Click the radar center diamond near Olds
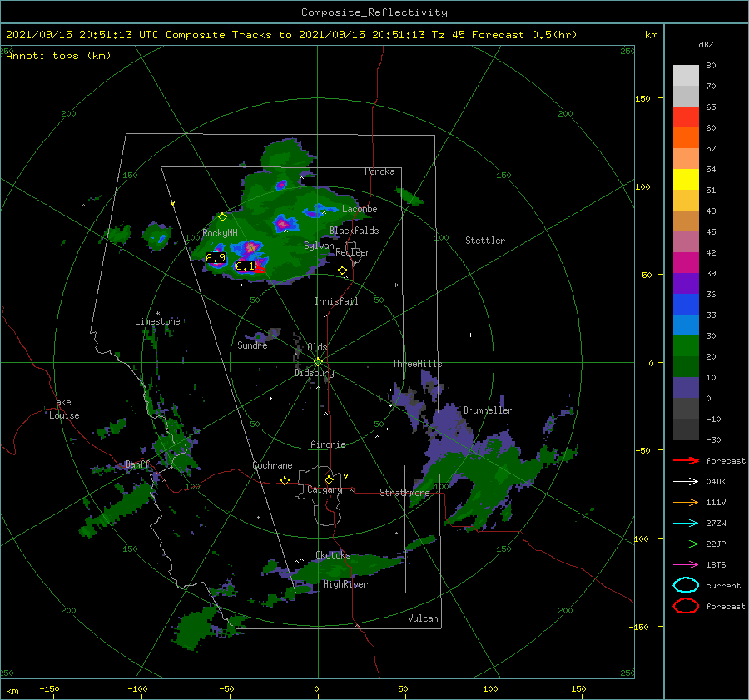 318,362
